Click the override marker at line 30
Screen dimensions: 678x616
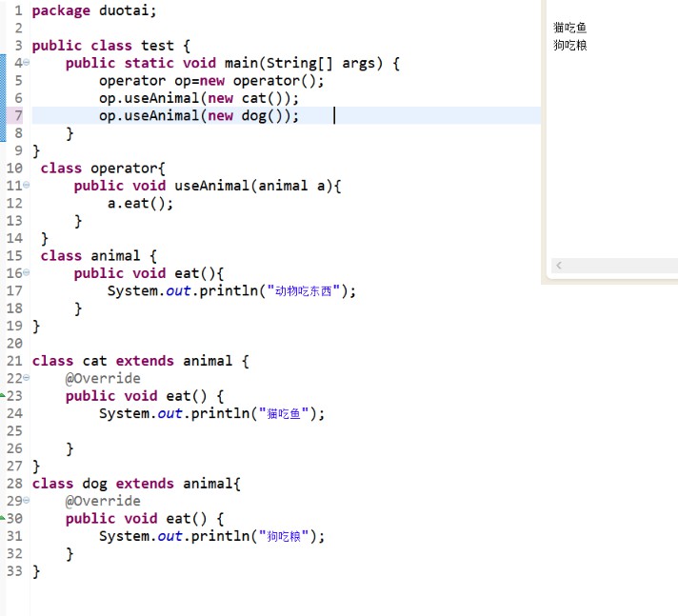(x=3, y=517)
